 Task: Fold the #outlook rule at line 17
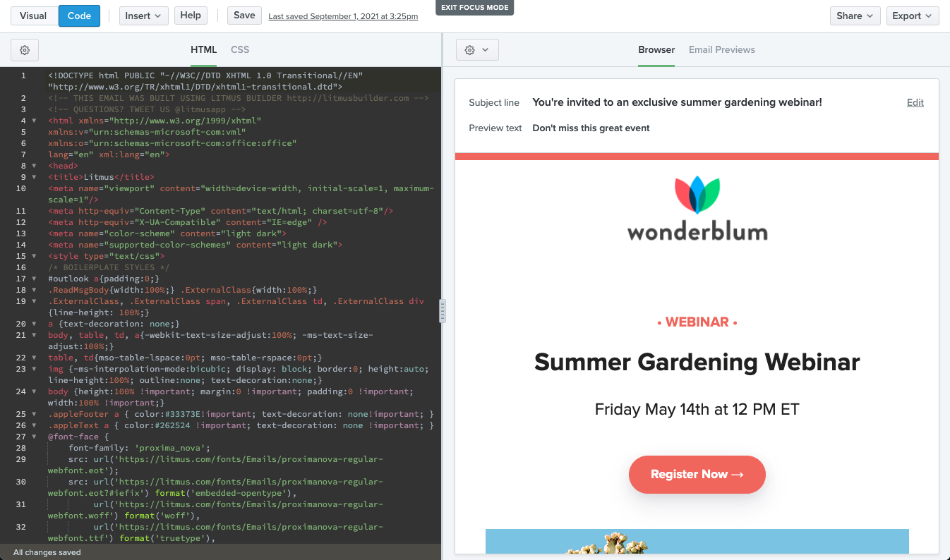click(35, 279)
